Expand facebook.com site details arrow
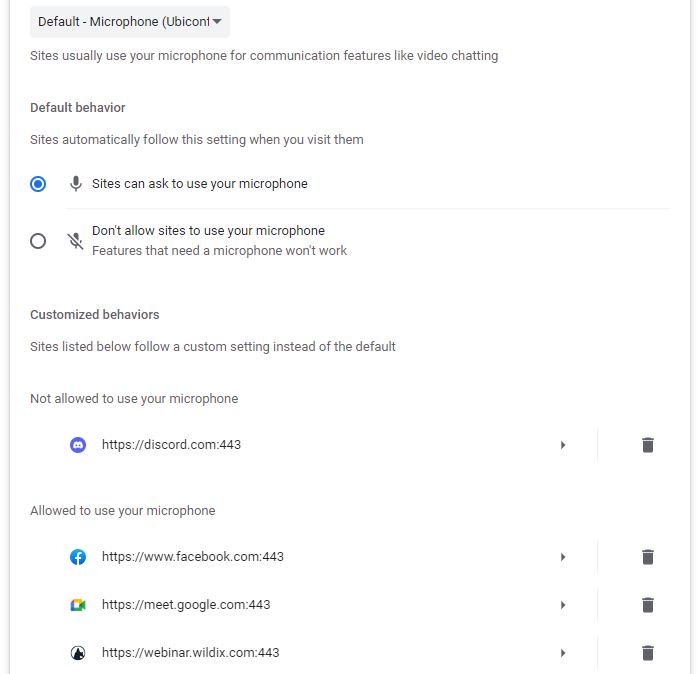The height and width of the screenshot is (674, 697). coord(563,557)
